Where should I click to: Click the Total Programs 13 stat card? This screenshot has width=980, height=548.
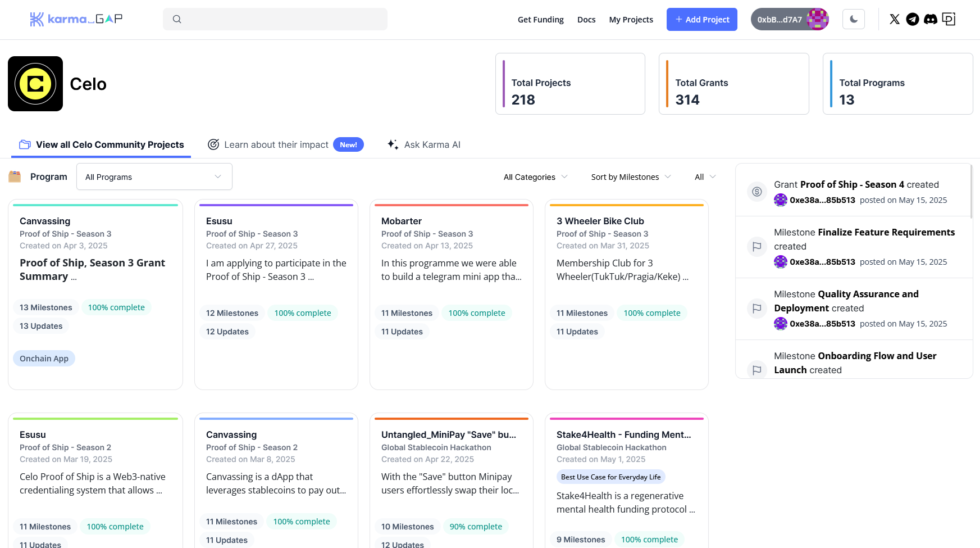click(x=898, y=84)
